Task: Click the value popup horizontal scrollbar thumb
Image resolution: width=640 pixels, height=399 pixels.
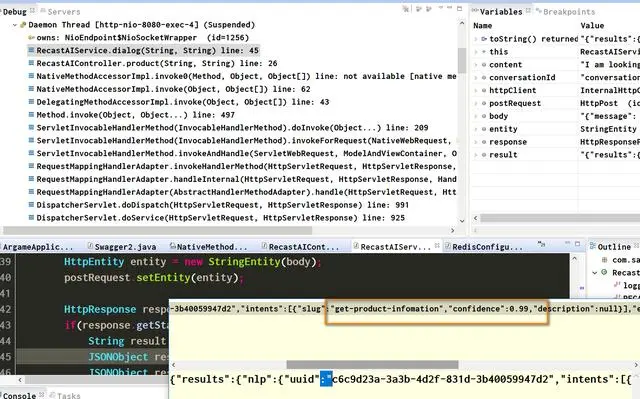Action: 372,364
